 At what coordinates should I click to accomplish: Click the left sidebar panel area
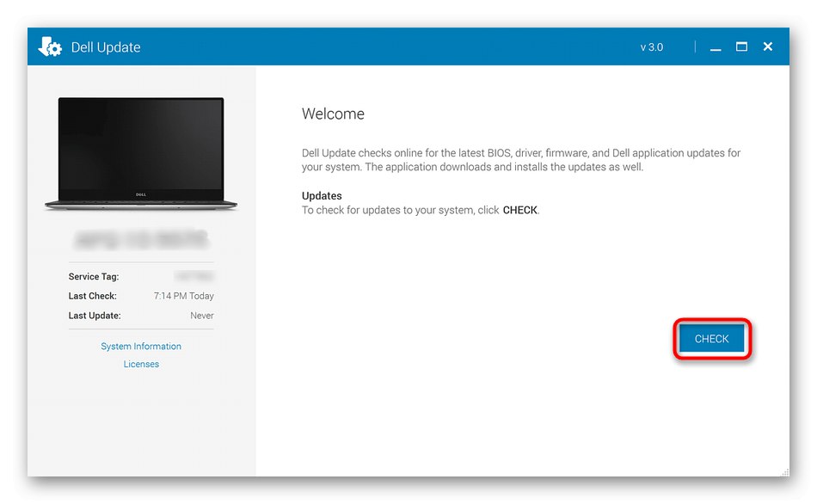click(140, 421)
